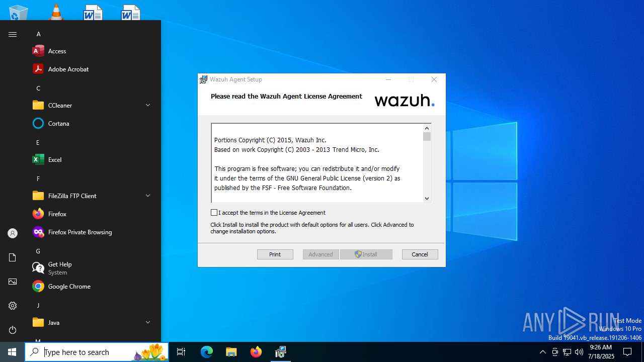Open Settings gear in Start sidebar
Viewport: 644px width, 362px height.
coord(13,306)
